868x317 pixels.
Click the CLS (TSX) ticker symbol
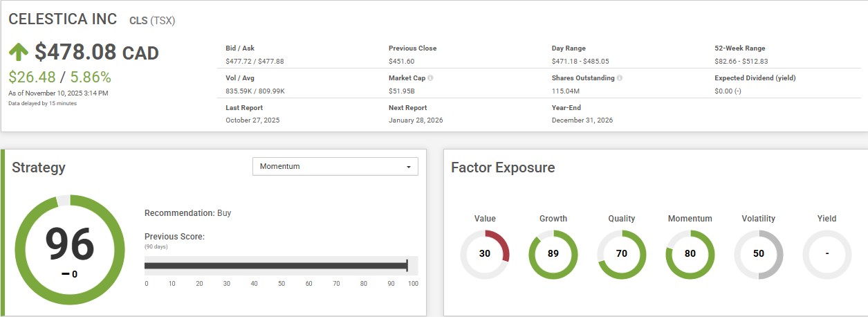[152, 21]
